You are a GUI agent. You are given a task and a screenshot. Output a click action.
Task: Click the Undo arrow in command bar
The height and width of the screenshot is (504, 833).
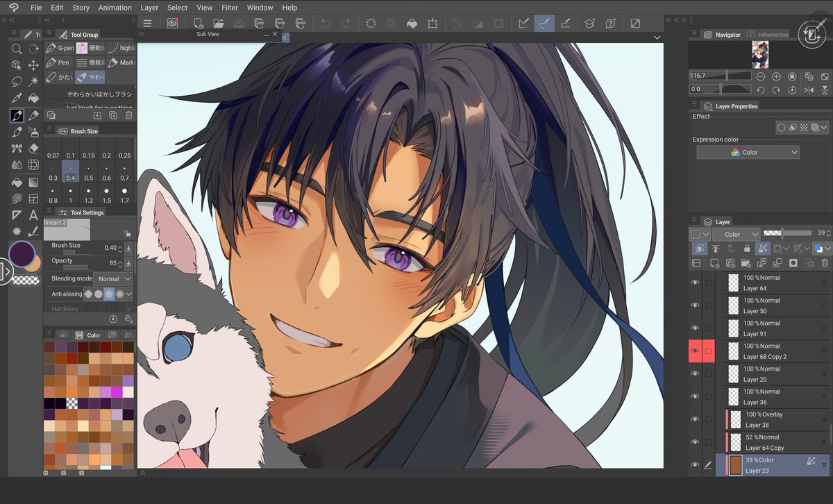click(x=325, y=23)
